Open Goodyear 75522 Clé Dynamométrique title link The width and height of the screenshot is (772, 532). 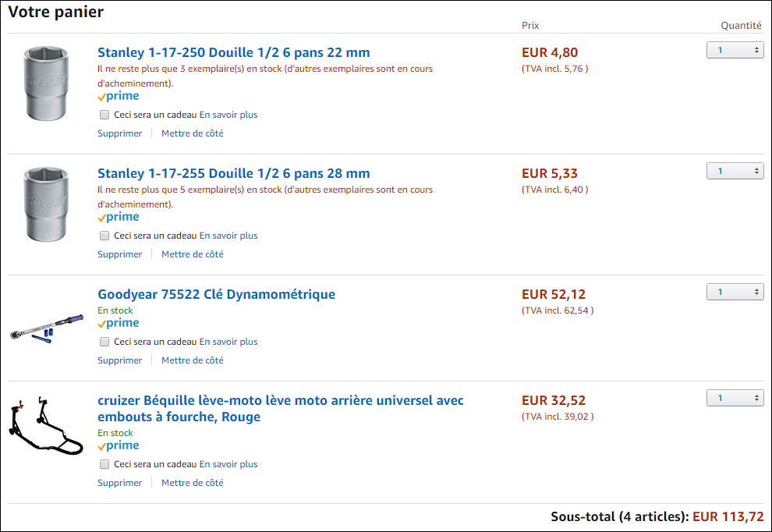[x=216, y=294]
